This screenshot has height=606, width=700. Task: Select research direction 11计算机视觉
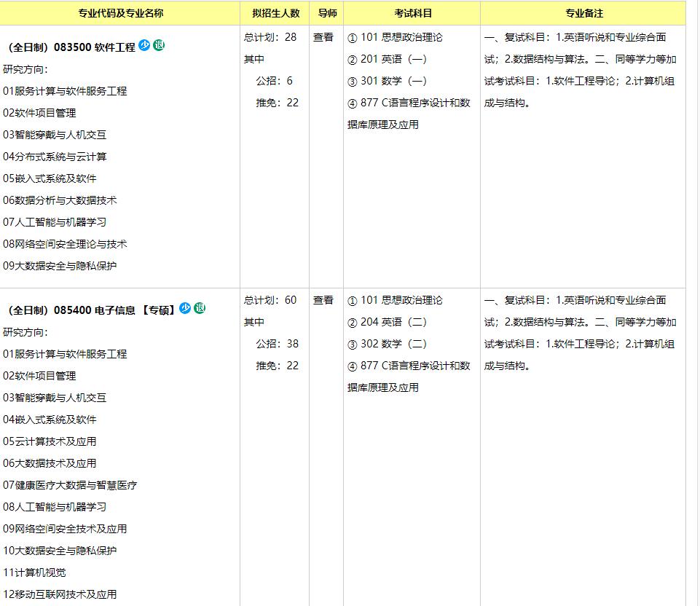34,572
